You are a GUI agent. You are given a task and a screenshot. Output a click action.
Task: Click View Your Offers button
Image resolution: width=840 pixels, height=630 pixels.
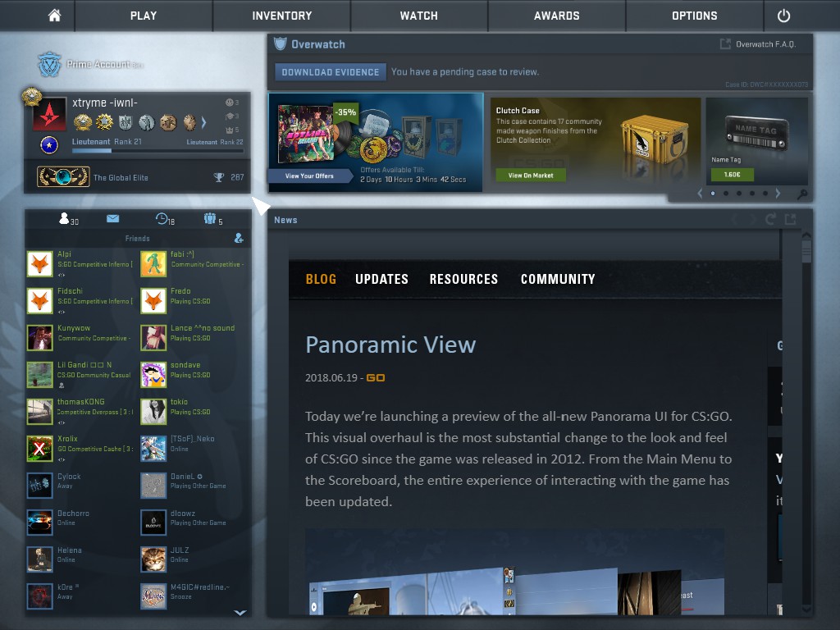(309, 176)
